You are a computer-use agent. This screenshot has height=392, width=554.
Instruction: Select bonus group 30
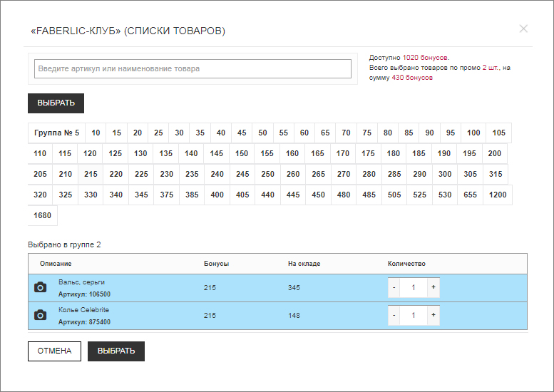point(179,133)
